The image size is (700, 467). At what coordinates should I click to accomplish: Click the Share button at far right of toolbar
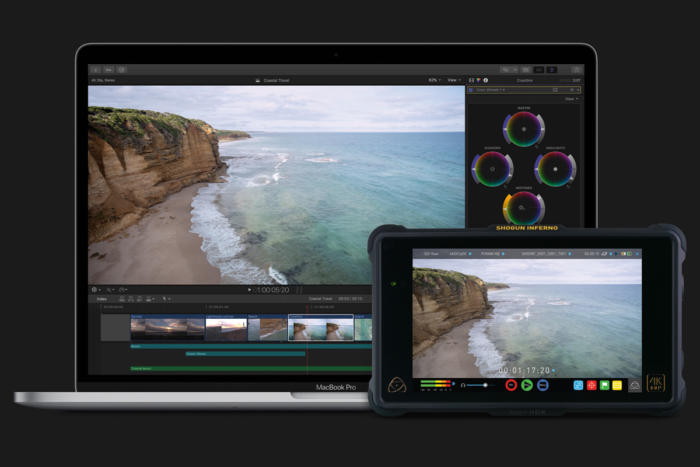point(576,70)
